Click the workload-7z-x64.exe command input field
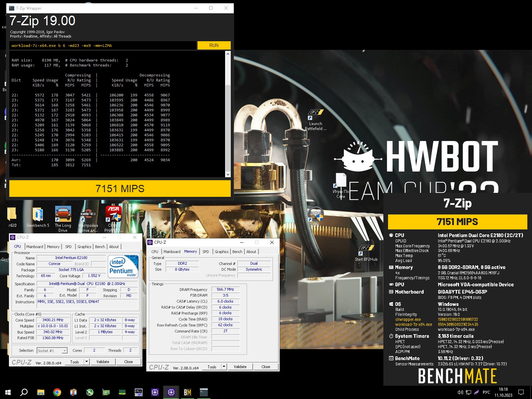Image resolution: width=532 pixels, height=399 pixels. tap(103, 45)
